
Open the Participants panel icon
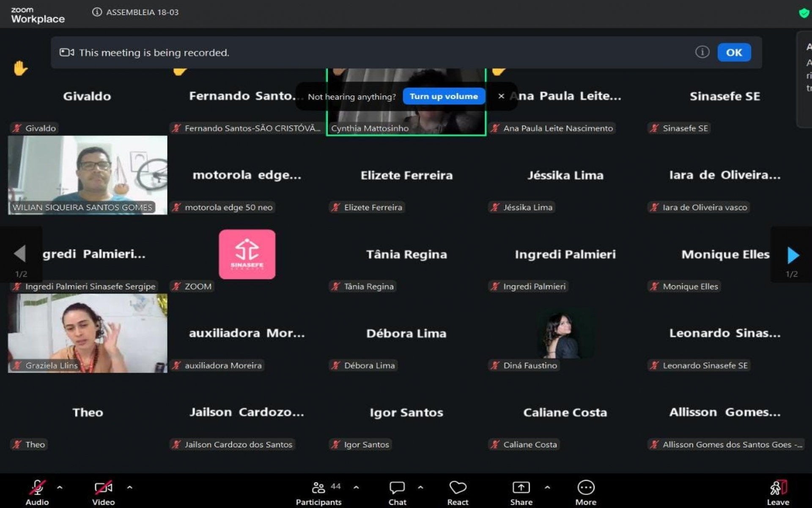click(318, 488)
